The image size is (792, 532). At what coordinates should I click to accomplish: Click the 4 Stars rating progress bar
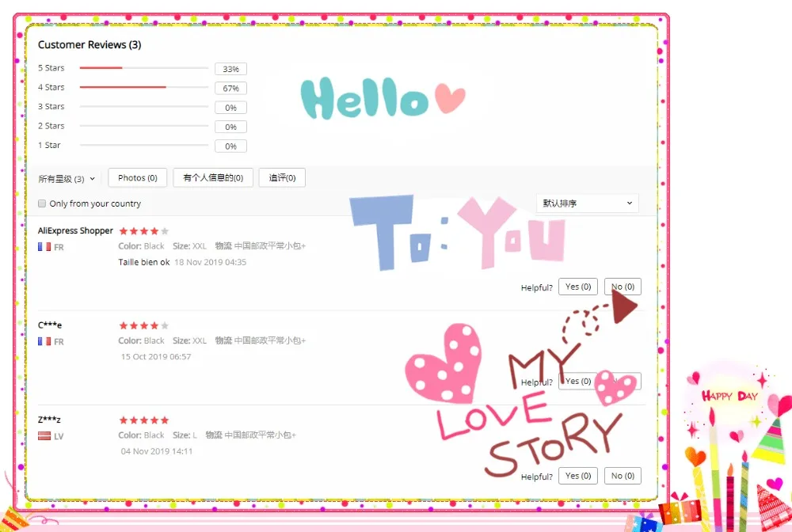pyautogui.click(x=144, y=87)
